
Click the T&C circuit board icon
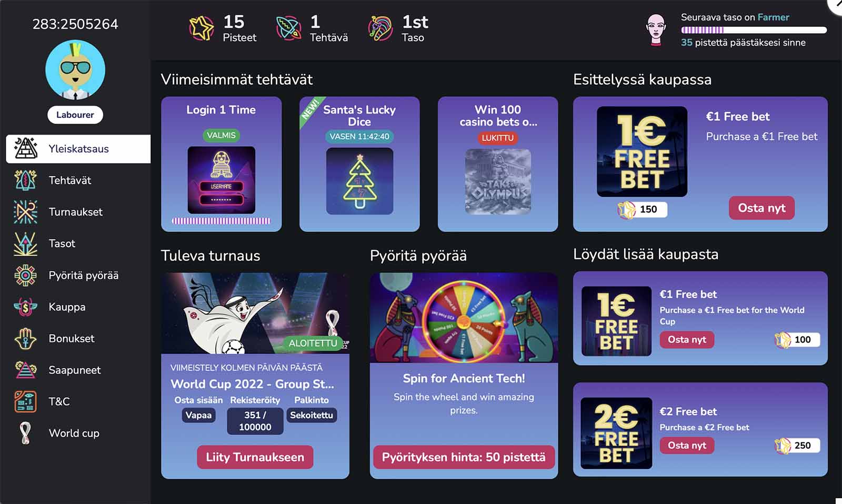click(25, 401)
